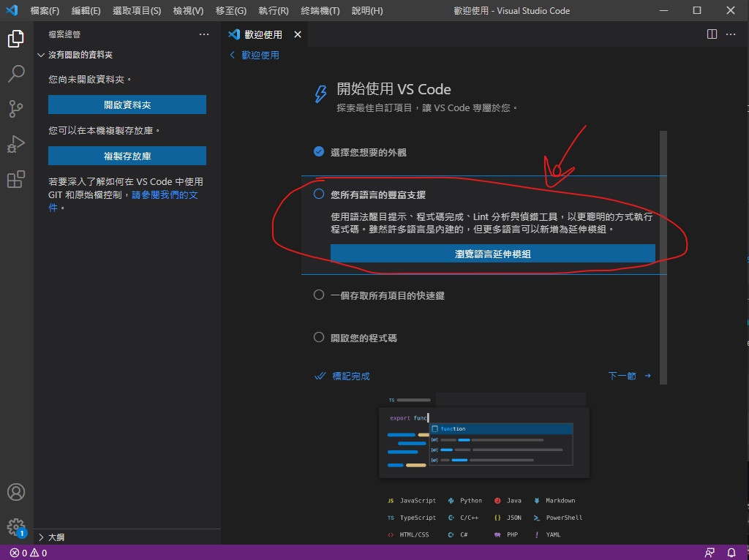
Task: Click the lightning bolt icon beside 開始使用 VS Code
Action: click(320, 94)
